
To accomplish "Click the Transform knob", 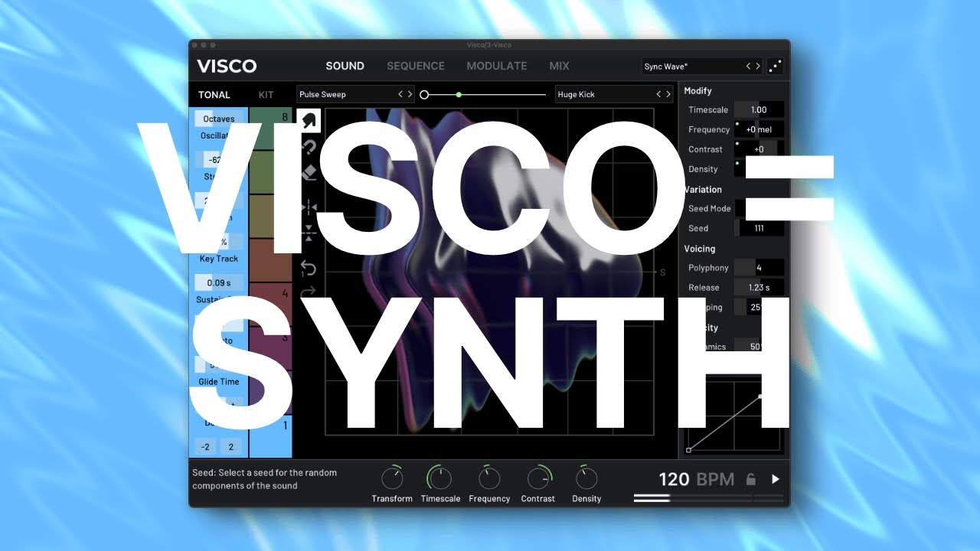I will coord(392,479).
